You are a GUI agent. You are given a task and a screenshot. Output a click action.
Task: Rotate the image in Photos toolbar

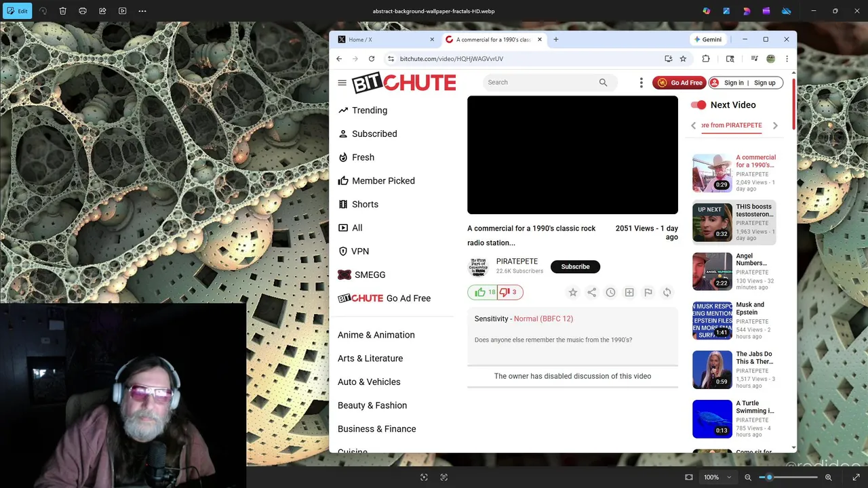(x=43, y=11)
